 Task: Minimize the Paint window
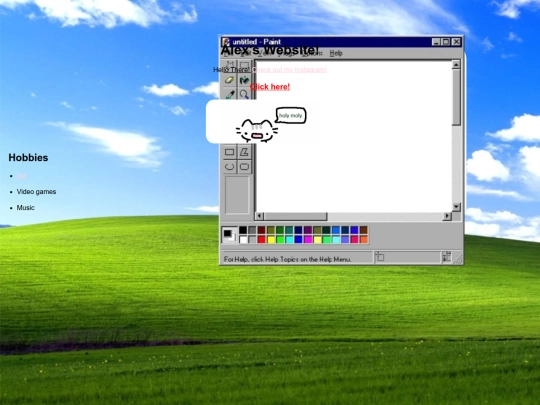tap(436, 42)
